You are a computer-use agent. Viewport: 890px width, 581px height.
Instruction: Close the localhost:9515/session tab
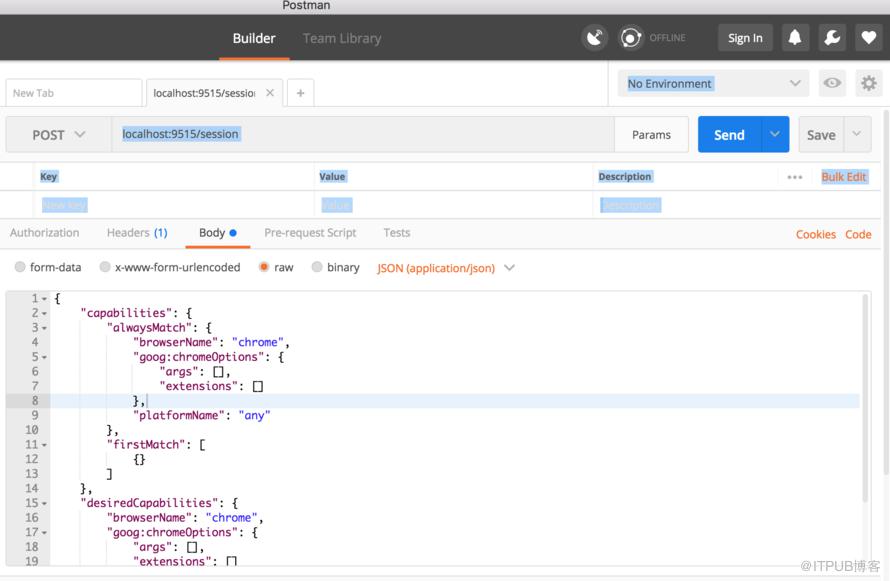pos(270,92)
